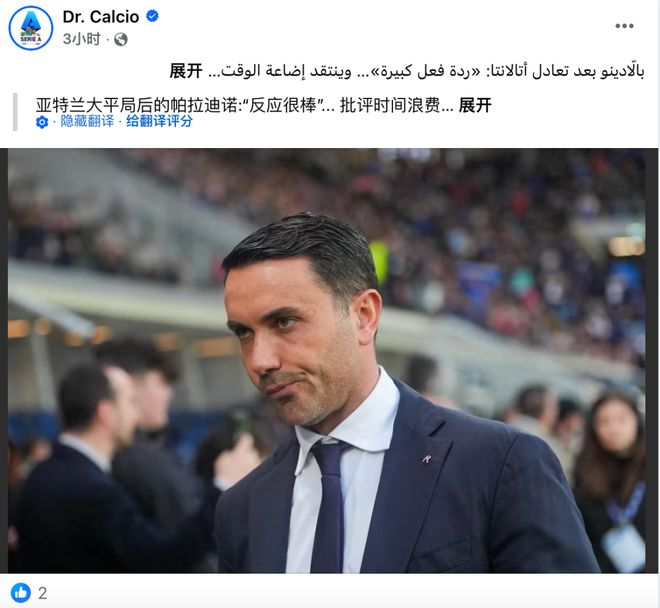Hide translation via 隐藏翻译

[x=87, y=121]
